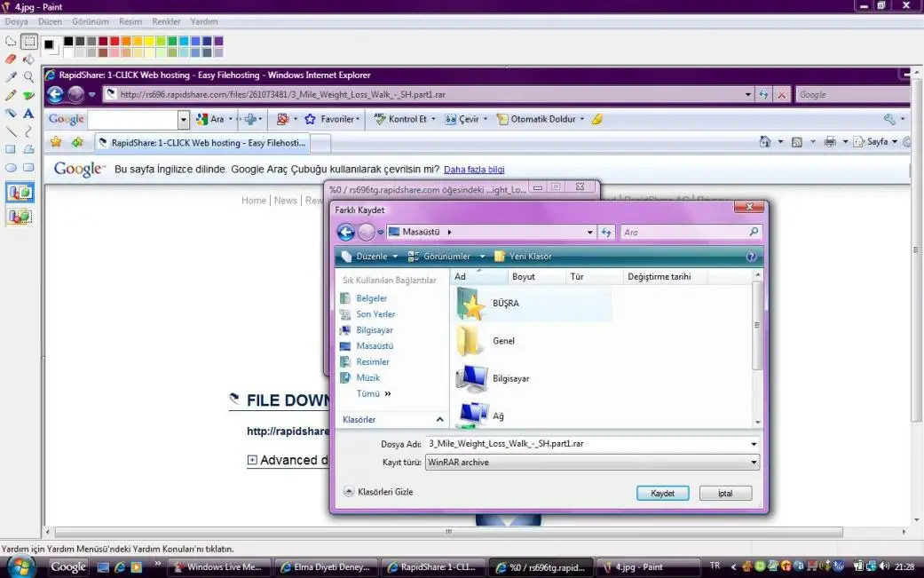Pick the orange palette color
Image resolution: width=924 pixels, height=578 pixels.
tap(126, 41)
